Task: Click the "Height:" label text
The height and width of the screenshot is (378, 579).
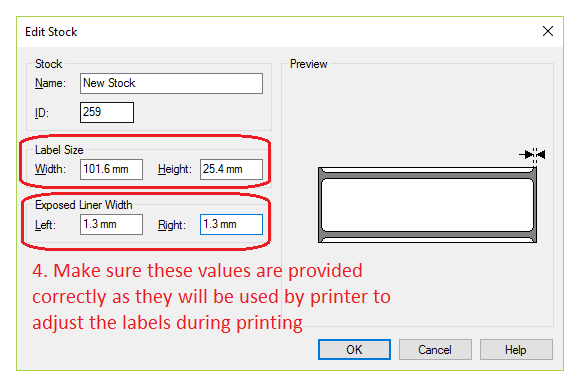Action: 175,169
